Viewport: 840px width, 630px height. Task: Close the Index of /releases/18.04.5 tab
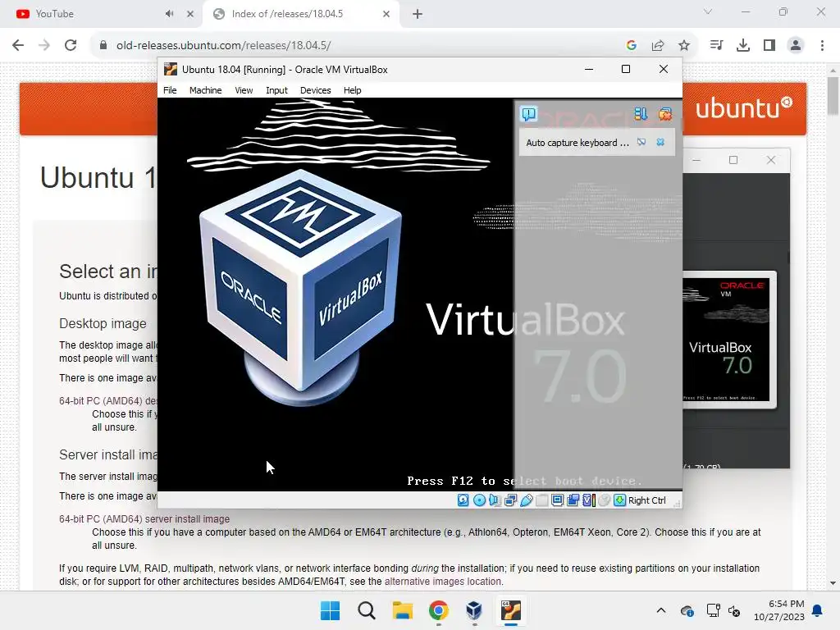pyautogui.click(x=386, y=14)
